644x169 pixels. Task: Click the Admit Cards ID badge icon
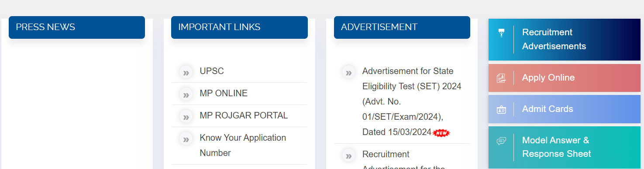[x=501, y=110]
